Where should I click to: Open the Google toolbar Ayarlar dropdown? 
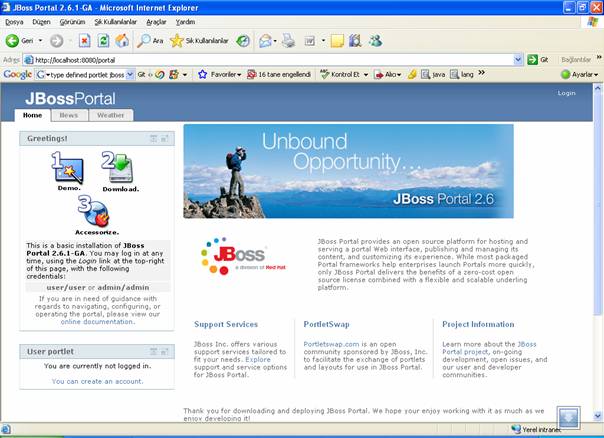tap(579, 75)
